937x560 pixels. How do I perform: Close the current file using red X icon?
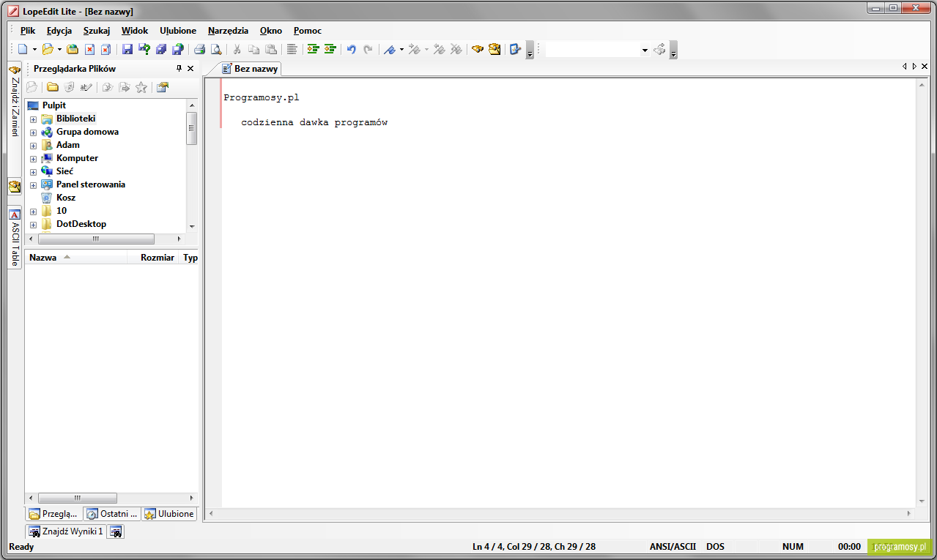pos(89,49)
